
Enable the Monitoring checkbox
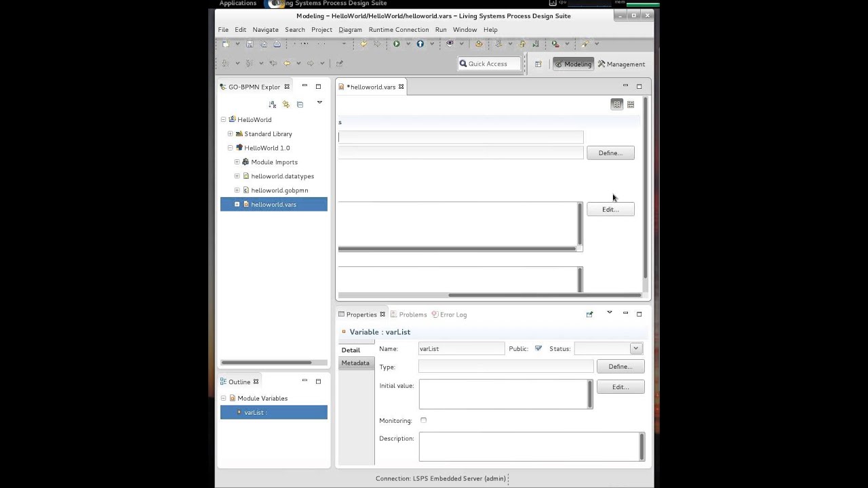point(423,420)
